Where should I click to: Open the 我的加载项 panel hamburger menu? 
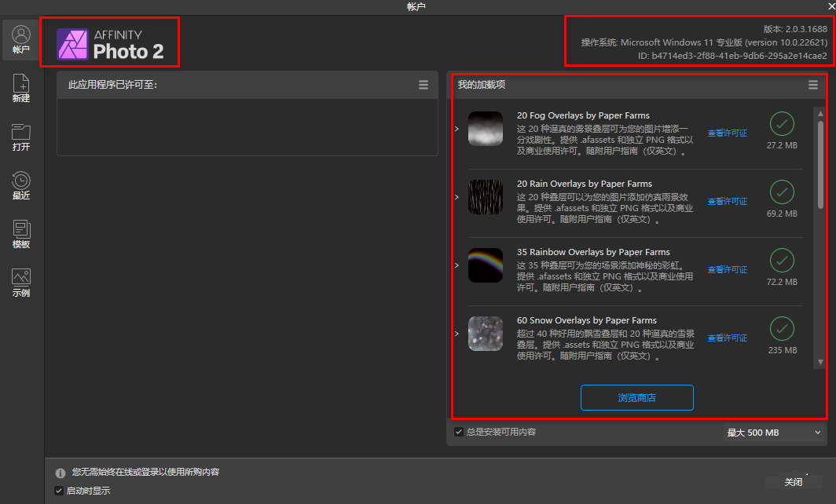(813, 85)
